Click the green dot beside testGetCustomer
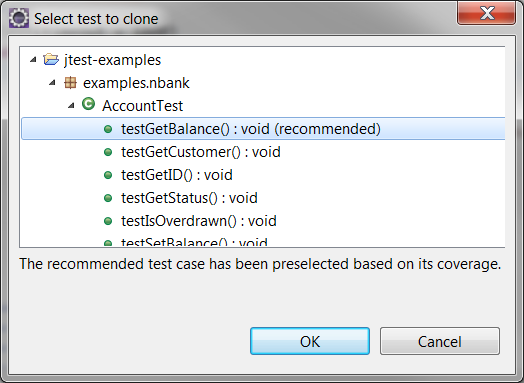Viewport: 524px width, 383px height. click(108, 152)
